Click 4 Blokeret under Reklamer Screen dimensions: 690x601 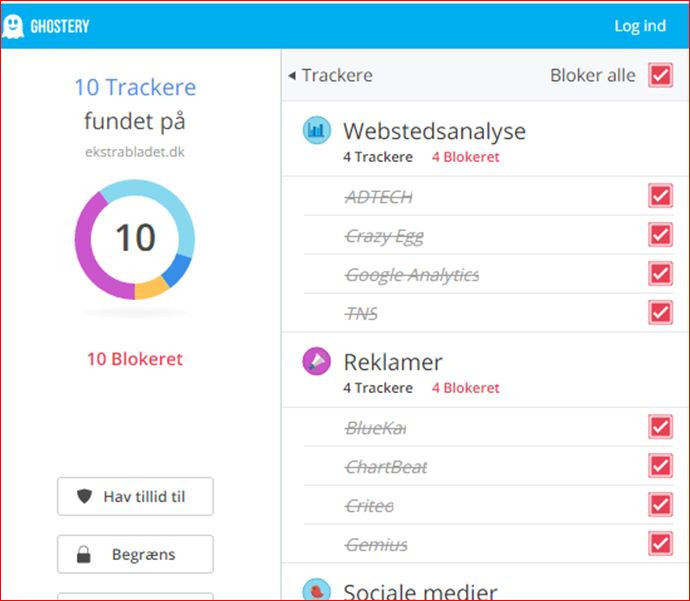(x=466, y=388)
